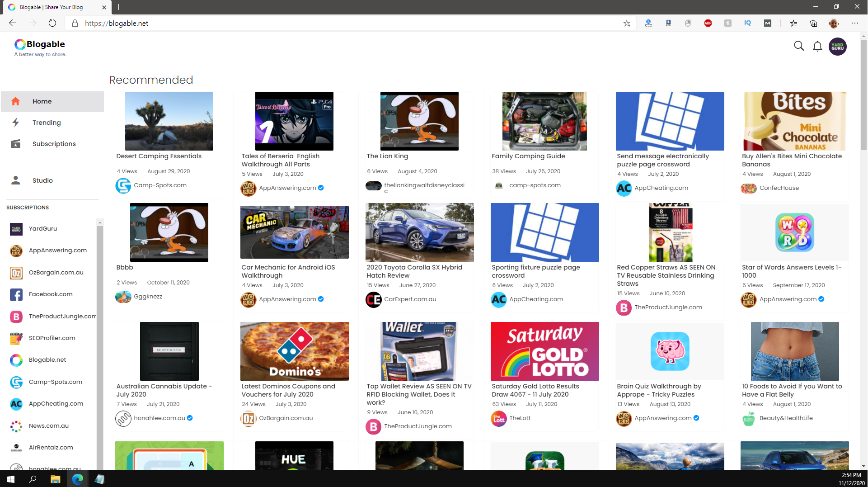Open browser settings and more menu

click(x=855, y=23)
